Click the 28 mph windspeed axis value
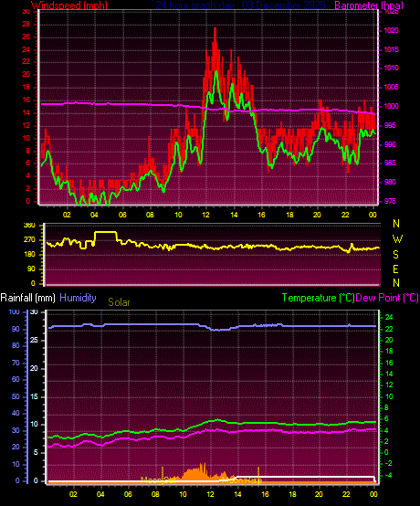This screenshot has height=506, width=420. (26, 24)
